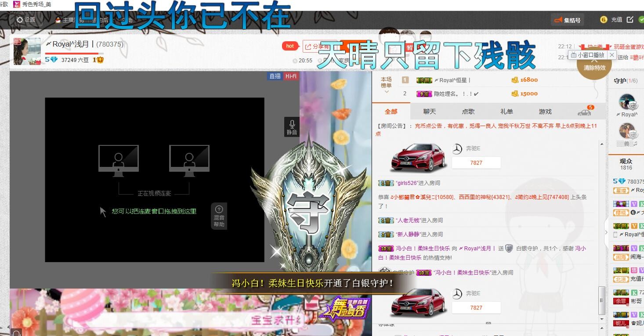The width and height of the screenshot is (644, 336).
Task: Switch to the 聊天 tab
Action: [x=430, y=112]
